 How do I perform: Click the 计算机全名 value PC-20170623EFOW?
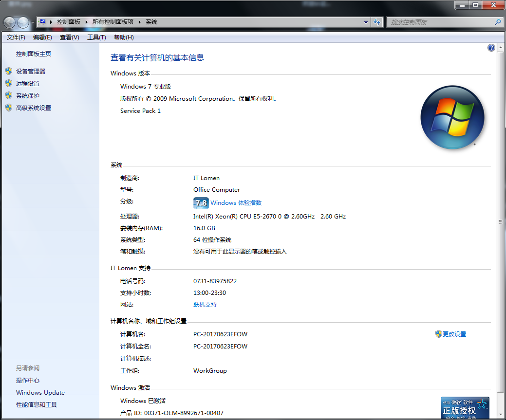pyautogui.click(x=221, y=347)
